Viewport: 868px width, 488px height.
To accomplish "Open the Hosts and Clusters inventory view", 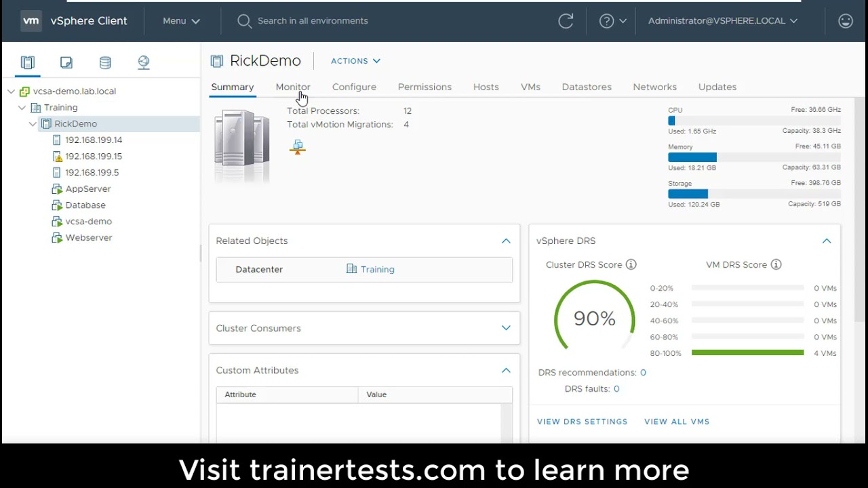I will [x=27, y=62].
